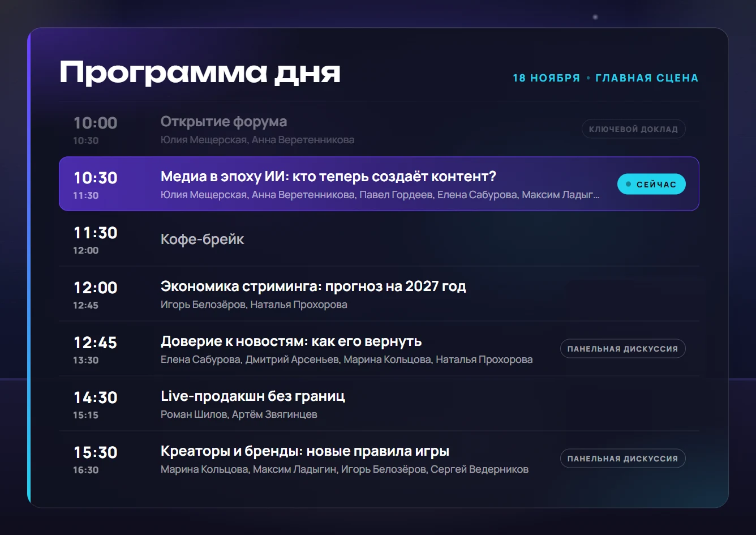756x535 pixels.
Task: Select the 'Кофе-брейк' row
Action: pyautogui.click(x=379, y=239)
